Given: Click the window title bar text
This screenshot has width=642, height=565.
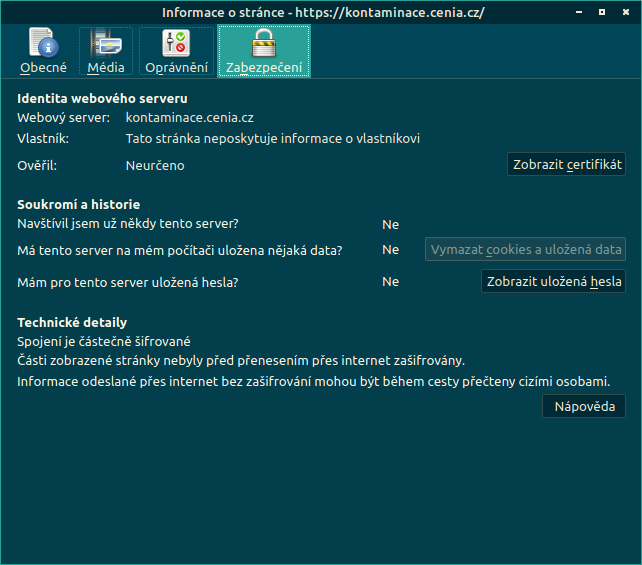Looking at the screenshot, I should [x=321, y=12].
